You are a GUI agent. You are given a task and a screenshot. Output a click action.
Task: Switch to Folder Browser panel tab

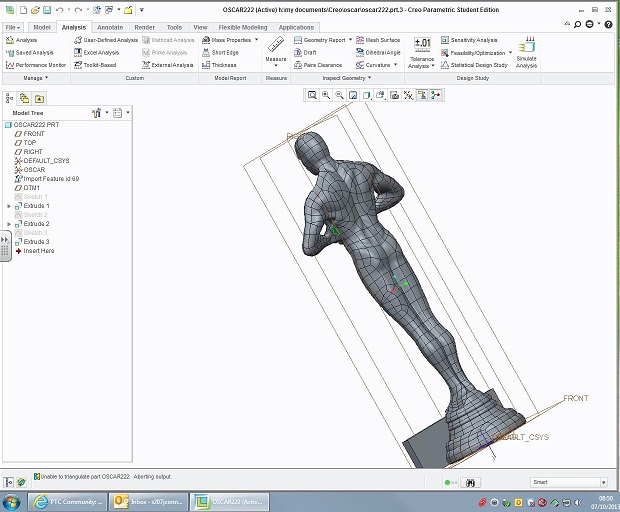pyautogui.click(x=25, y=98)
